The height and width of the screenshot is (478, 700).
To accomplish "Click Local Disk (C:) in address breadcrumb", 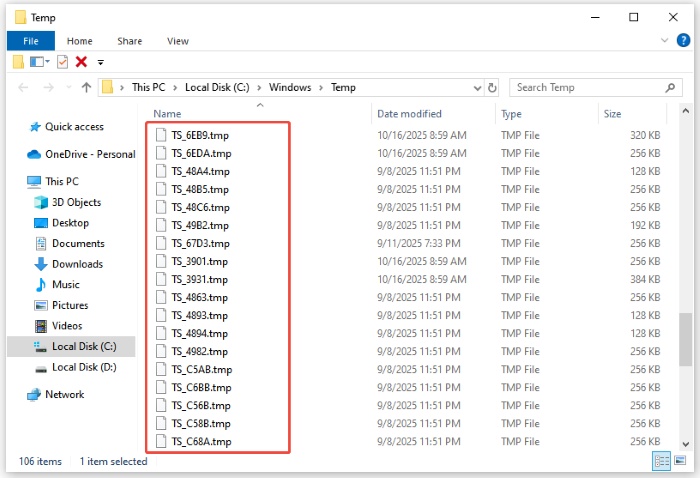I will click(x=217, y=87).
